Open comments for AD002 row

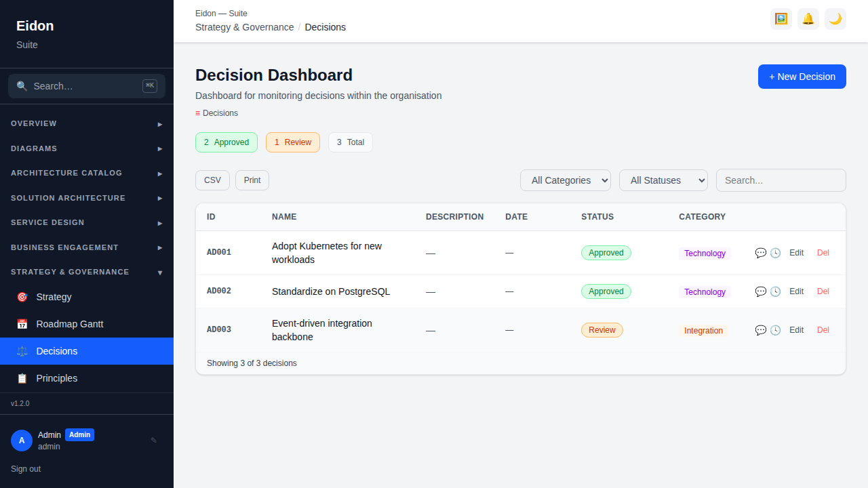761,291
